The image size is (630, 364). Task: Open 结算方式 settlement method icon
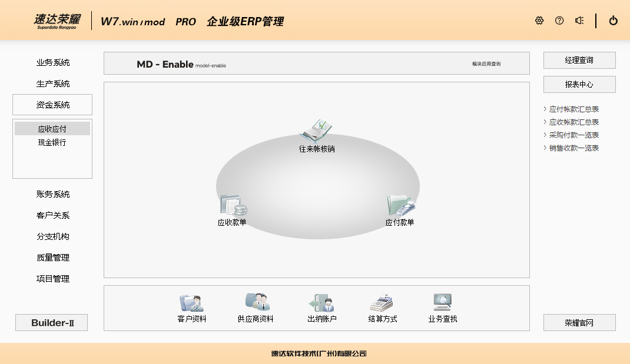click(x=382, y=303)
